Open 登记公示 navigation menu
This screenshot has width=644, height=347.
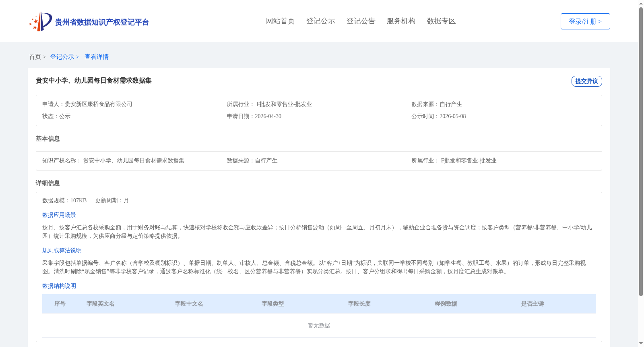(x=320, y=21)
